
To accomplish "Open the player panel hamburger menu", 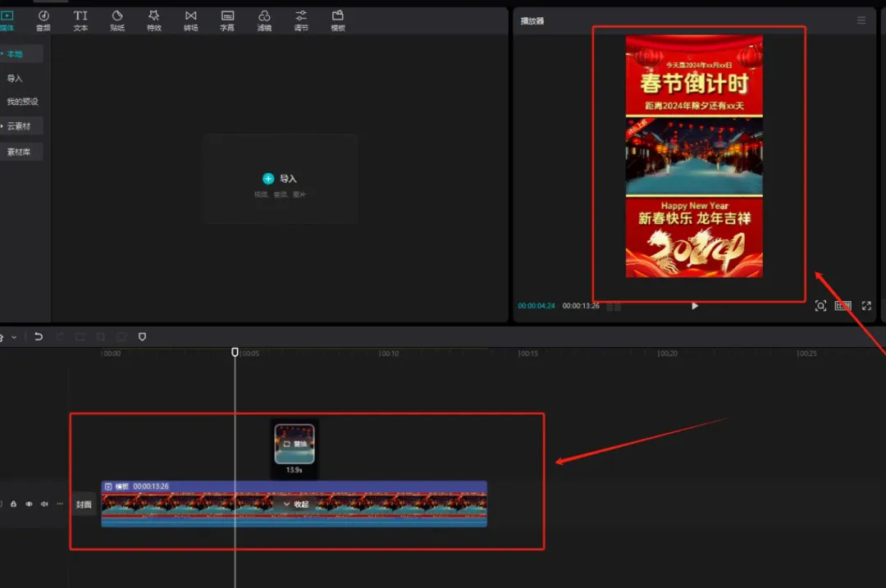I will [x=861, y=21].
